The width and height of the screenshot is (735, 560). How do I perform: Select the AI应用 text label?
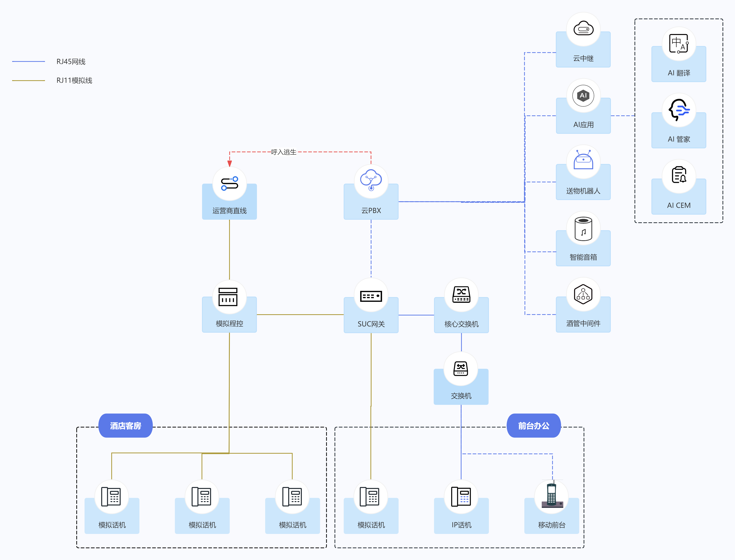point(583,125)
